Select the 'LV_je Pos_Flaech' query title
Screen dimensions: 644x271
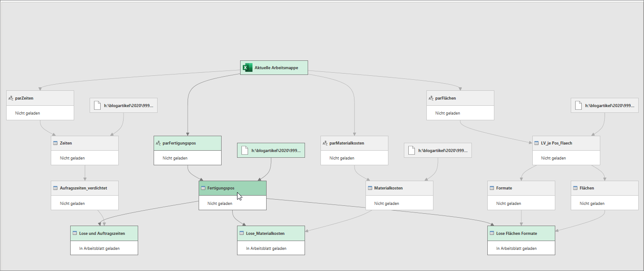point(557,143)
